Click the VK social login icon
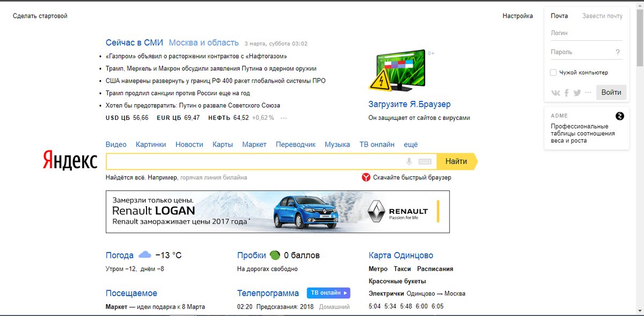Viewport: 644px width, 316px height. point(555,92)
